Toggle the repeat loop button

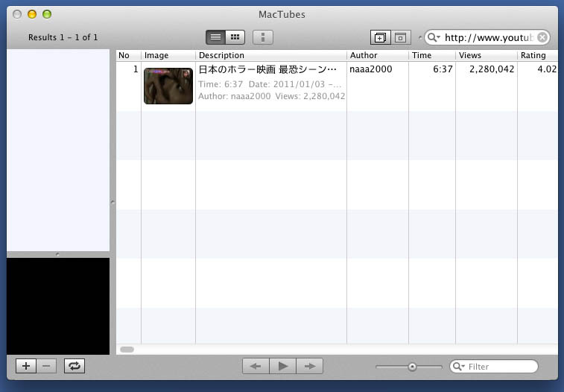click(x=75, y=366)
